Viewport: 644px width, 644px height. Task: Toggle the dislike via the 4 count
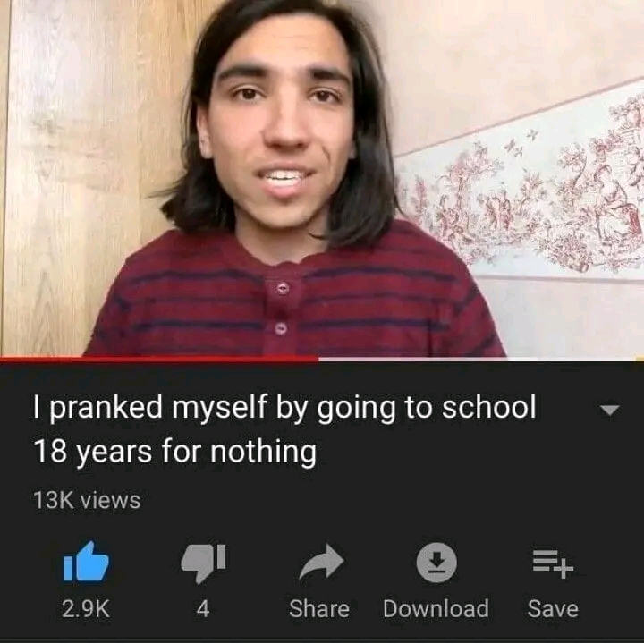tap(203, 608)
